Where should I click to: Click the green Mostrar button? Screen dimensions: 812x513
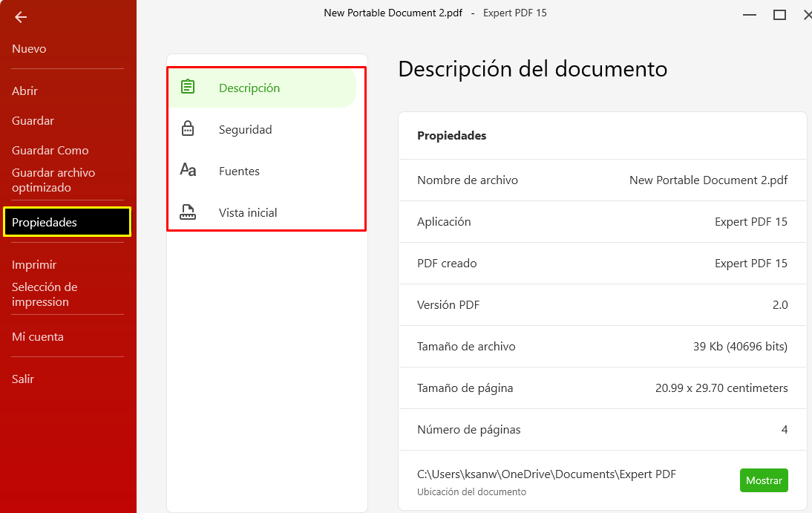point(764,480)
